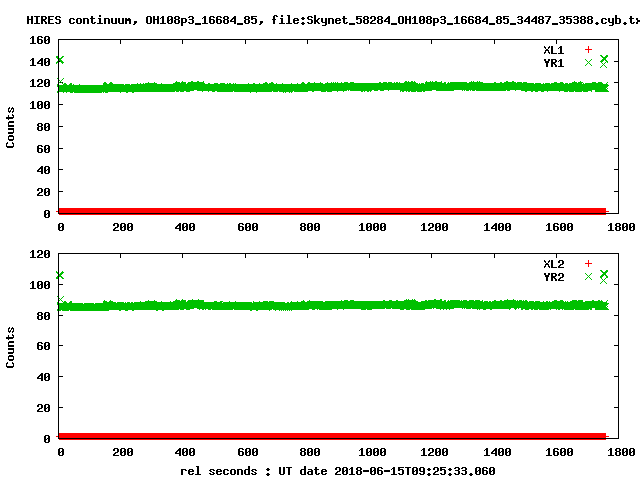640x480 pixels.
Task: Click the 80 y-axis tick on the YR1 plot
Action: (43, 127)
